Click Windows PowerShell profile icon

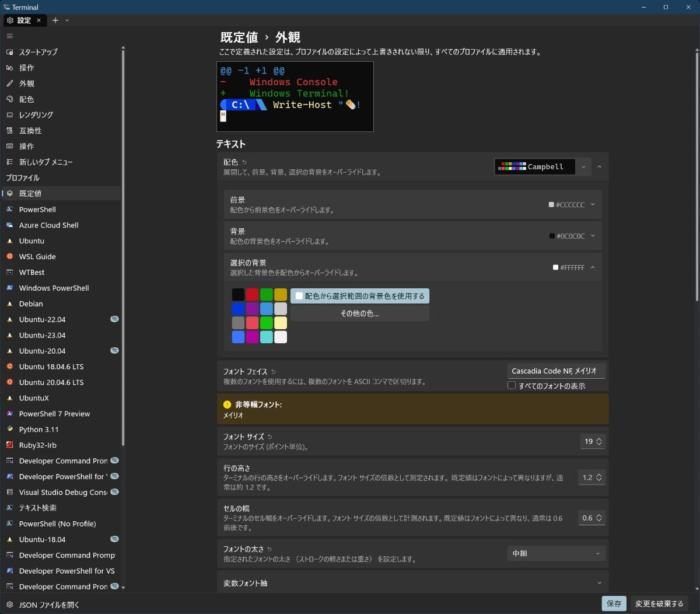[x=9, y=288]
